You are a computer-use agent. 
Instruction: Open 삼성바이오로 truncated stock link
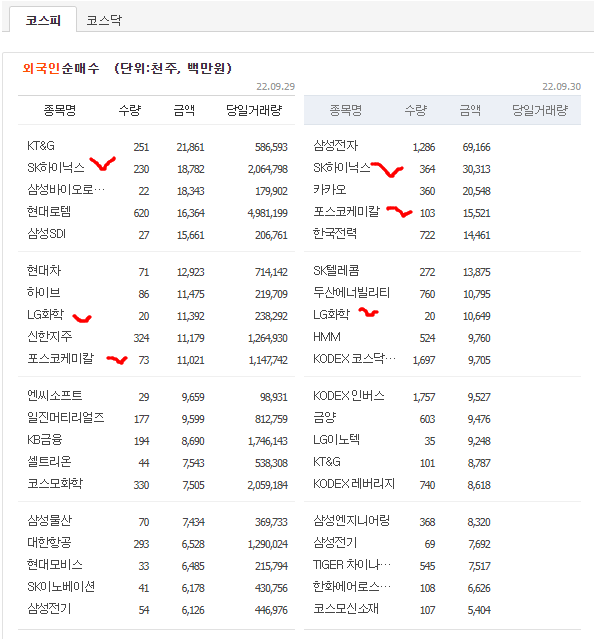pyautogui.click(x=66, y=189)
